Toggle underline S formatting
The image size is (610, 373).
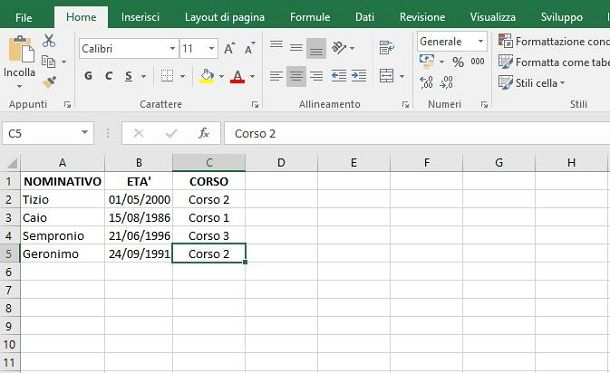point(129,76)
